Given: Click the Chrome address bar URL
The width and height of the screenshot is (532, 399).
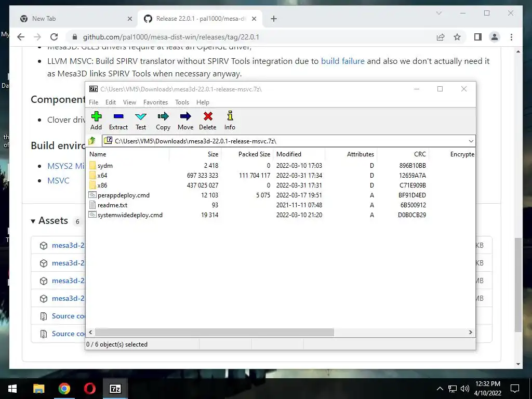Looking at the screenshot, I should tap(171, 37).
